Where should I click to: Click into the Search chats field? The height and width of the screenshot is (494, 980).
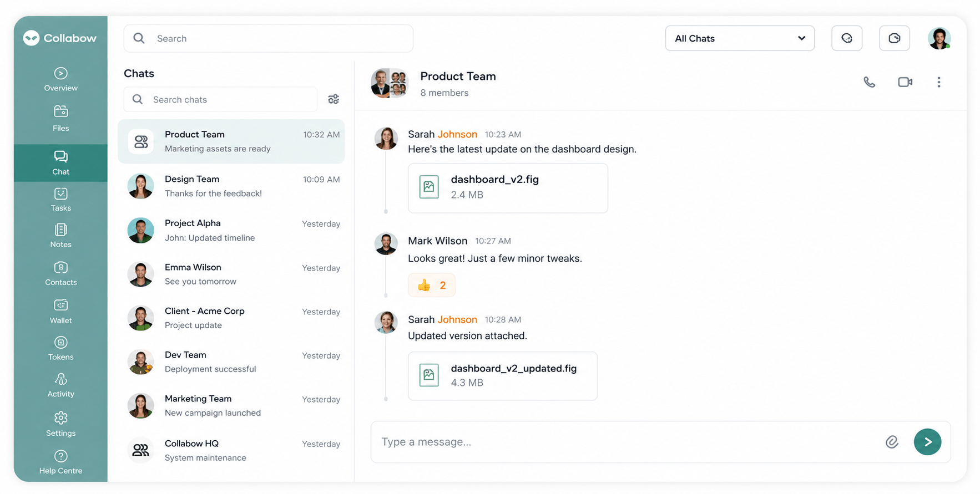point(220,99)
